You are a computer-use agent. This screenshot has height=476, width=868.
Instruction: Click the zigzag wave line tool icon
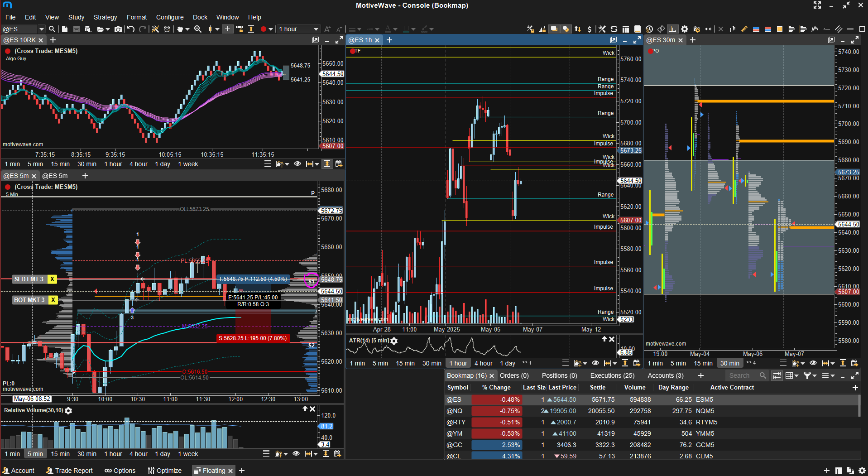[x=815, y=29]
